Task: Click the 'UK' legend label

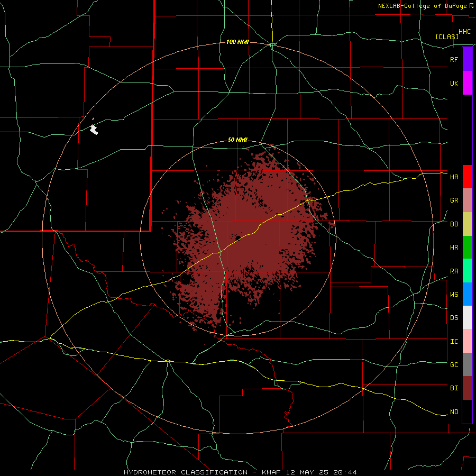Action: 454,83
